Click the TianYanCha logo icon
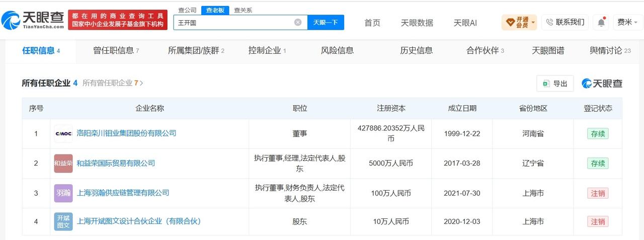 click(11, 20)
